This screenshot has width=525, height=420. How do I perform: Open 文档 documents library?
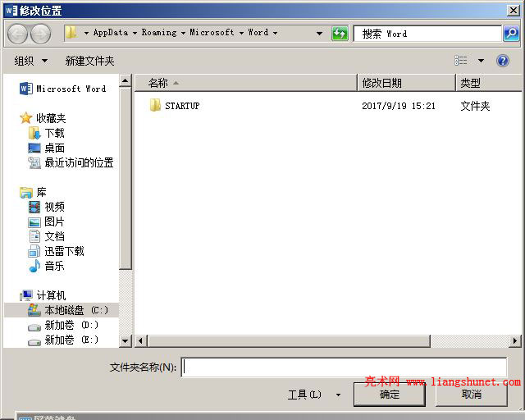tap(46, 236)
